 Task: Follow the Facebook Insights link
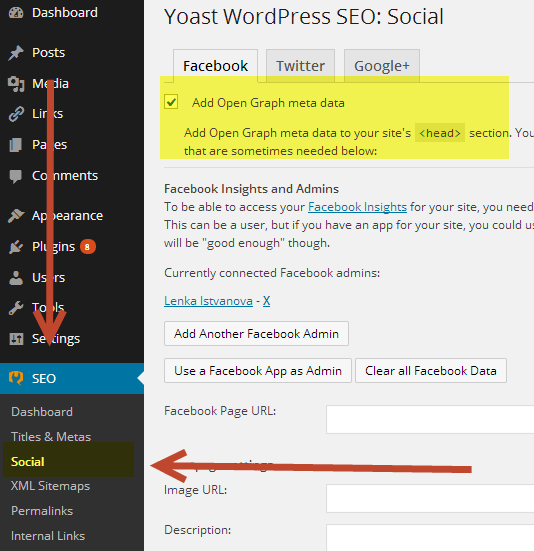click(x=357, y=207)
